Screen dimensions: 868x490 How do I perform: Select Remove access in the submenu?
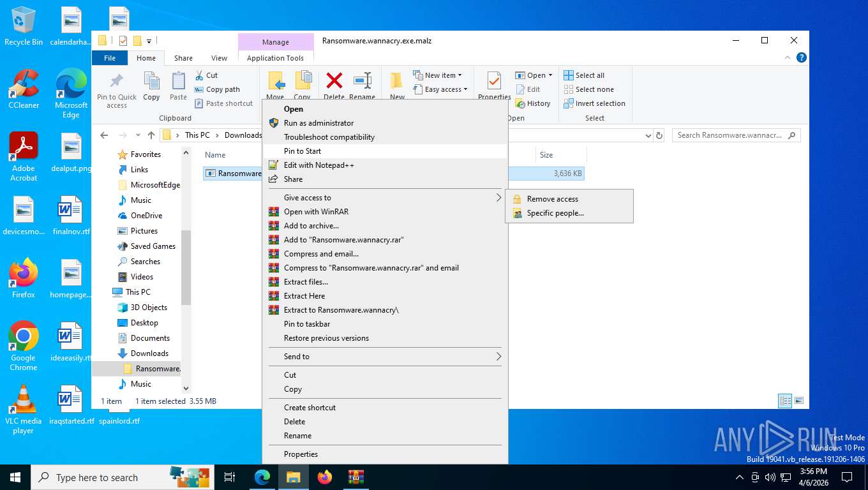pyautogui.click(x=569, y=199)
